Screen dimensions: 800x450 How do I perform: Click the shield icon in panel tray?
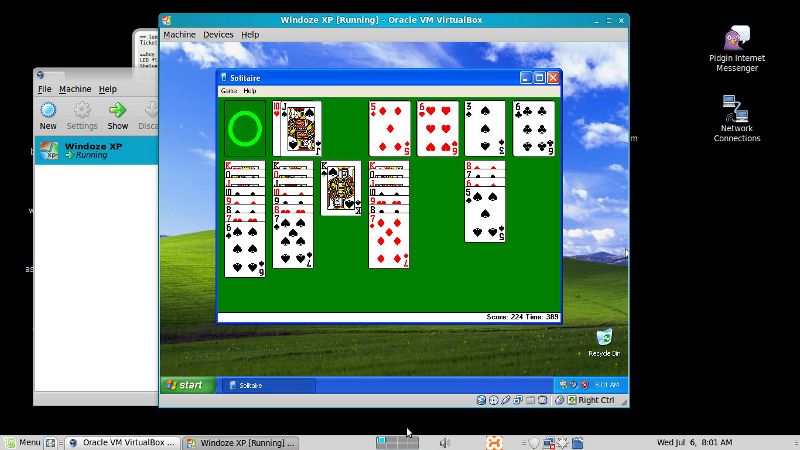click(x=534, y=443)
